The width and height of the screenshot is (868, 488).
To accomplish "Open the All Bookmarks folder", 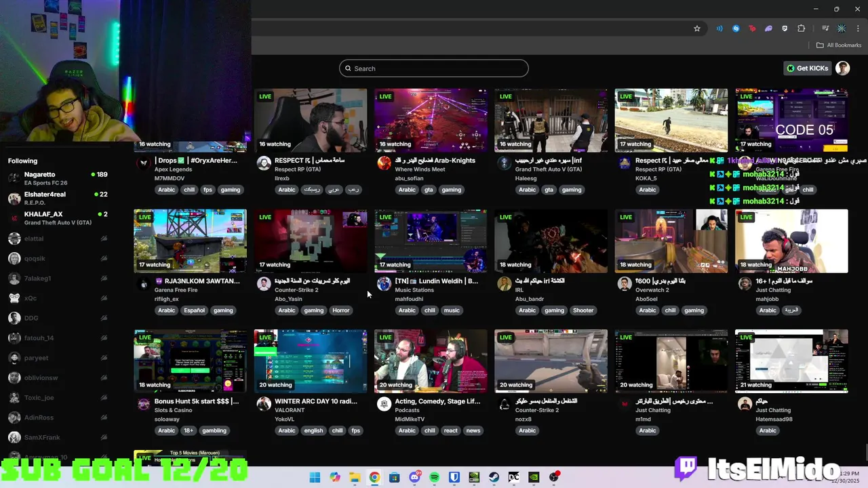I will [x=839, y=45].
